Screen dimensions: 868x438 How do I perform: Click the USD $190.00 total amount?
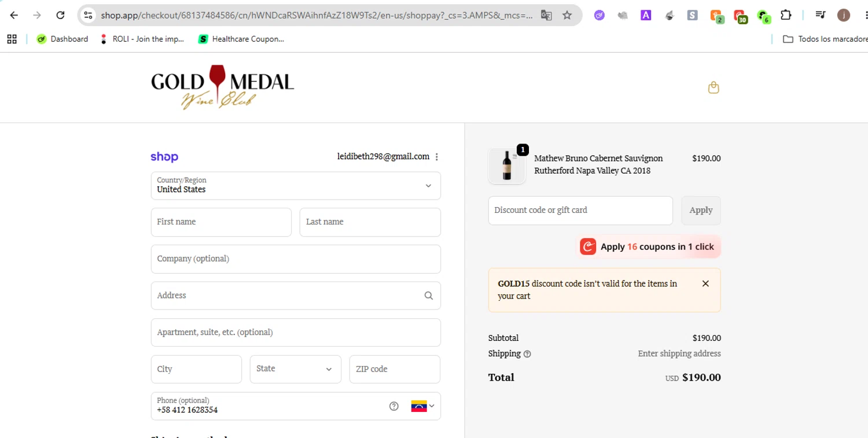[x=693, y=378]
